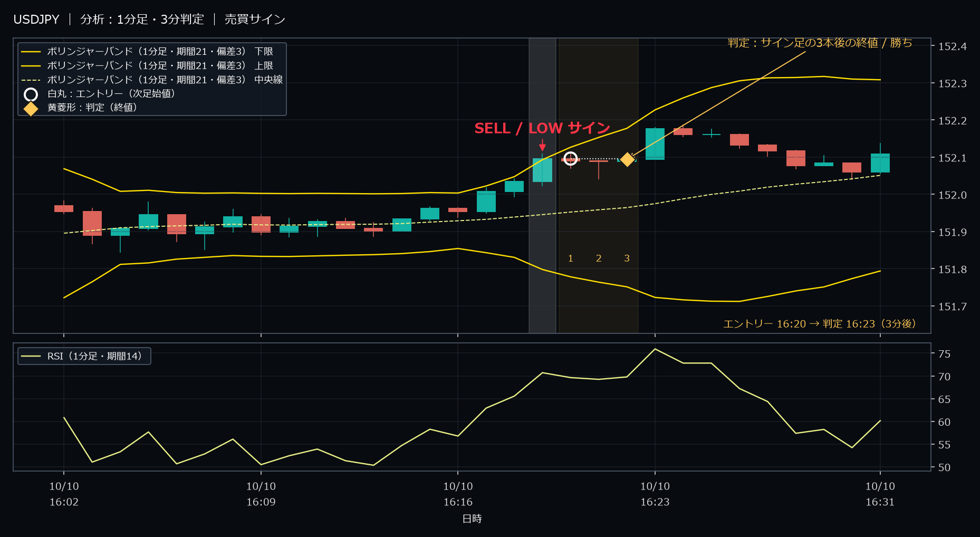Click the green signal candle in gray band
980x537 pixels.
tap(542, 170)
